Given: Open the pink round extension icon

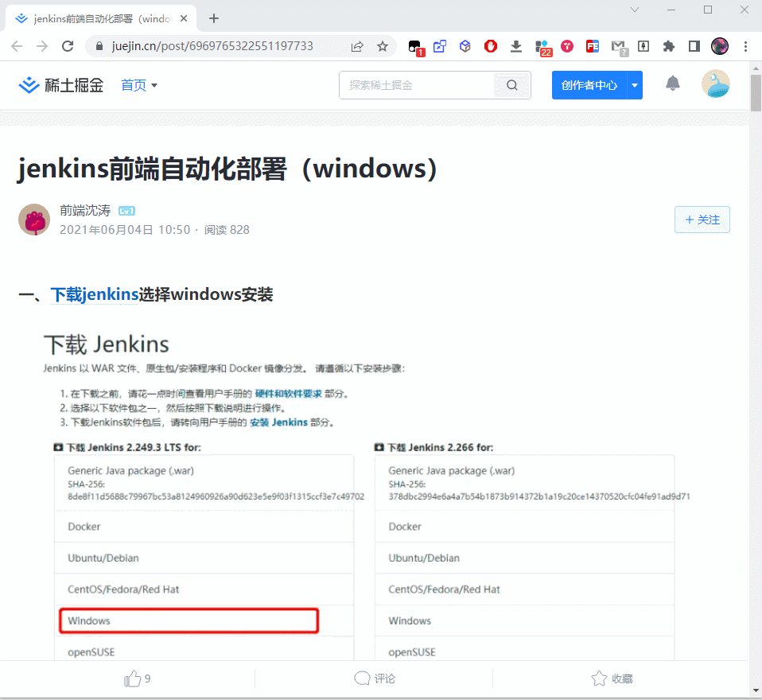Looking at the screenshot, I should [567, 46].
